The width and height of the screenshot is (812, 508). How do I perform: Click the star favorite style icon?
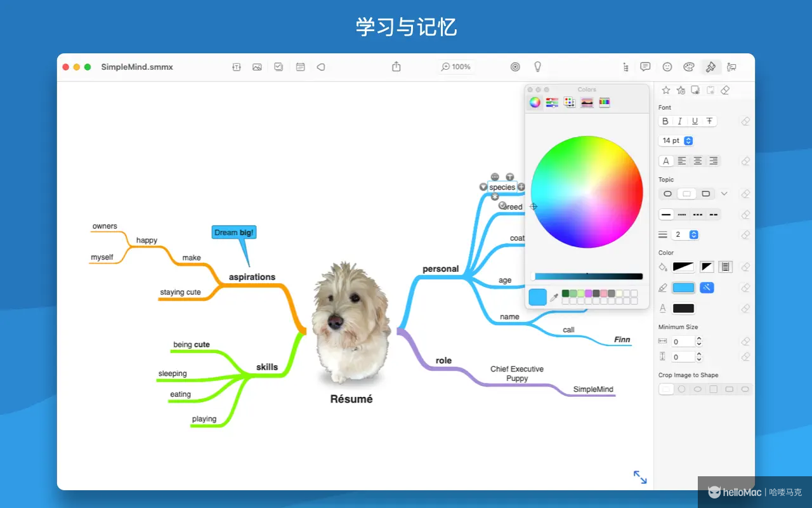point(666,90)
